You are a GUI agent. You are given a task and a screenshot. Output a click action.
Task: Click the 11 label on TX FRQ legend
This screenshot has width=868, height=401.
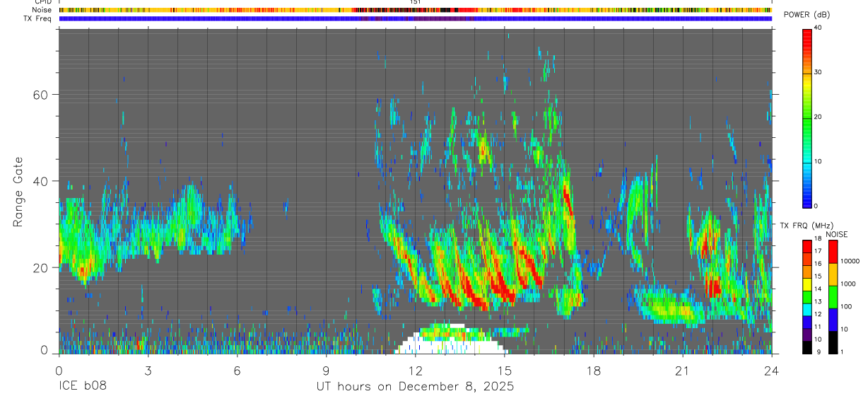point(819,327)
